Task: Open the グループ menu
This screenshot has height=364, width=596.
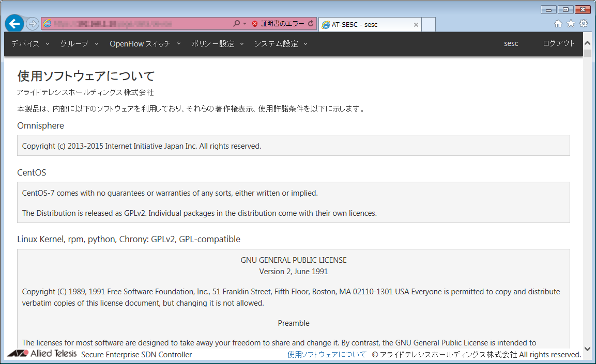Action: (x=74, y=44)
